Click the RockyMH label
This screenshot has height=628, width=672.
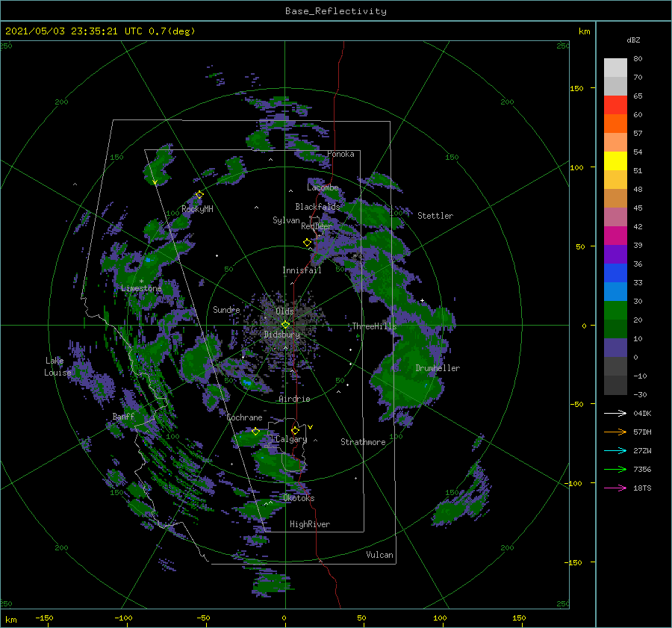(x=198, y=209)
